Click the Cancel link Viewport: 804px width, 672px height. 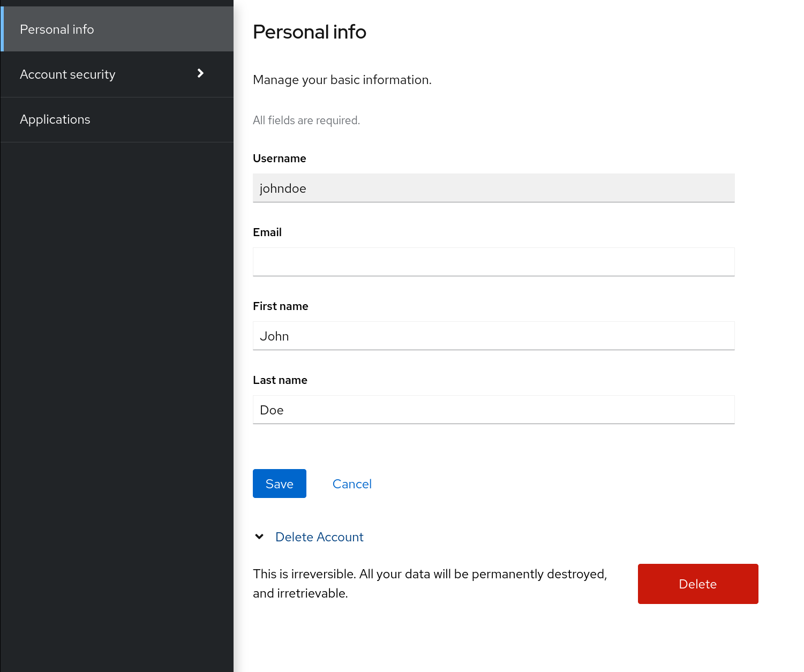coord(352,484)
